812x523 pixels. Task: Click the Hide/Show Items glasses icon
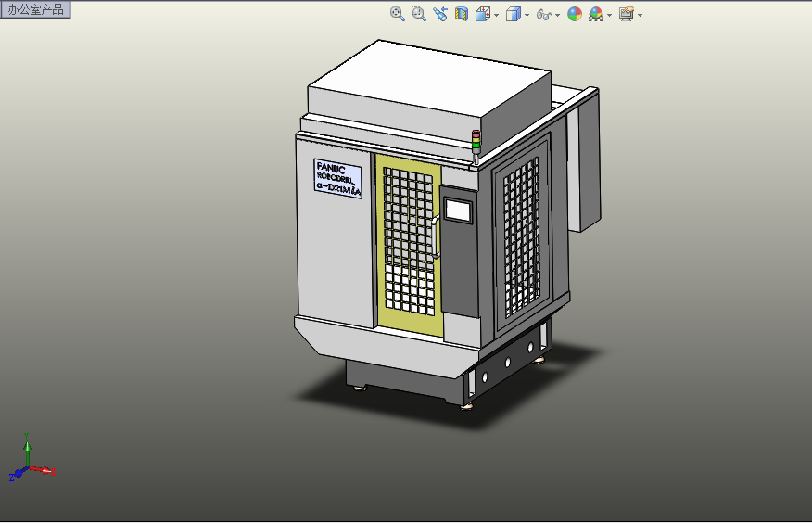(543, 15)
